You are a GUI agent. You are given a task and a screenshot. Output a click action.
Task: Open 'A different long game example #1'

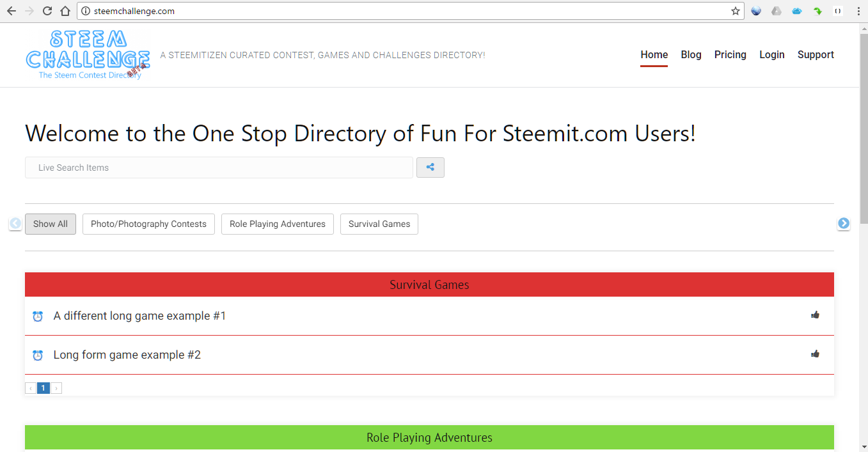click(139, 316)
